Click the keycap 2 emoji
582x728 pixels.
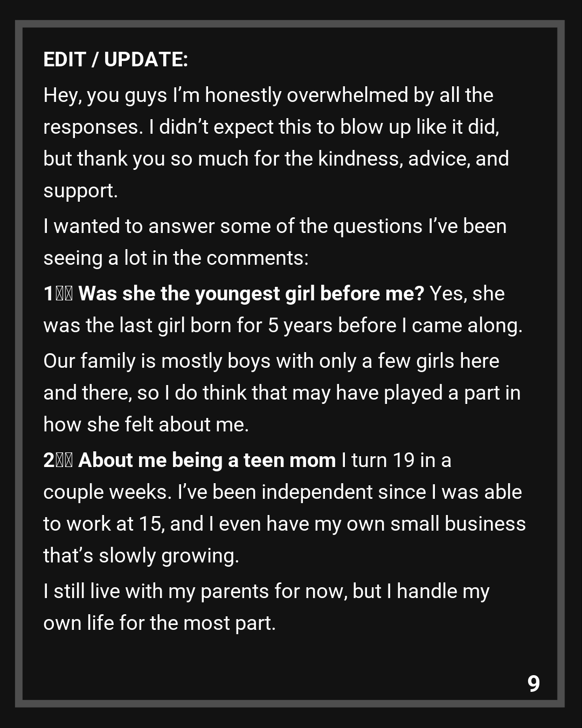click(58, 461)
